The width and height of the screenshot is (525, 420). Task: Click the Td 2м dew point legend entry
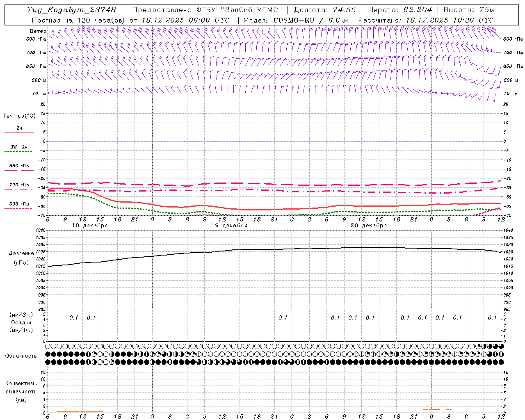(x=19, y=147)
